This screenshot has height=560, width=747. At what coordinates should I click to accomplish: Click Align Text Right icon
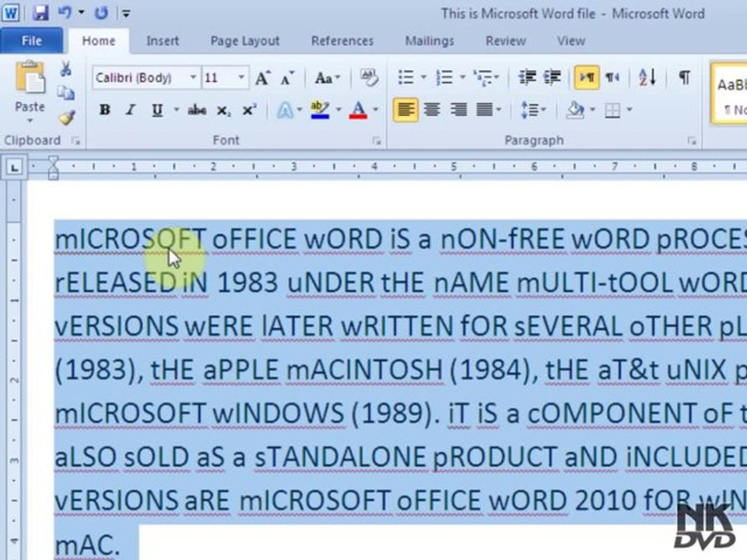(458, 110)
